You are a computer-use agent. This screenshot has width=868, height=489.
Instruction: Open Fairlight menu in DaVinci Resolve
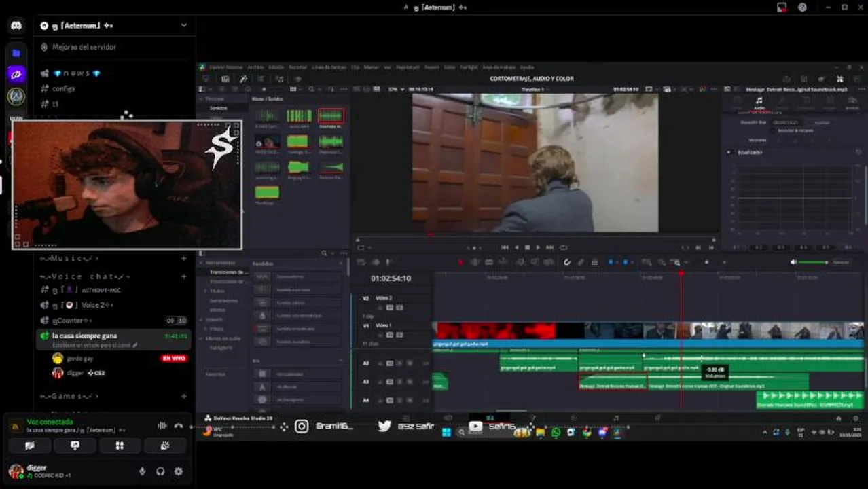click(469, 67)
